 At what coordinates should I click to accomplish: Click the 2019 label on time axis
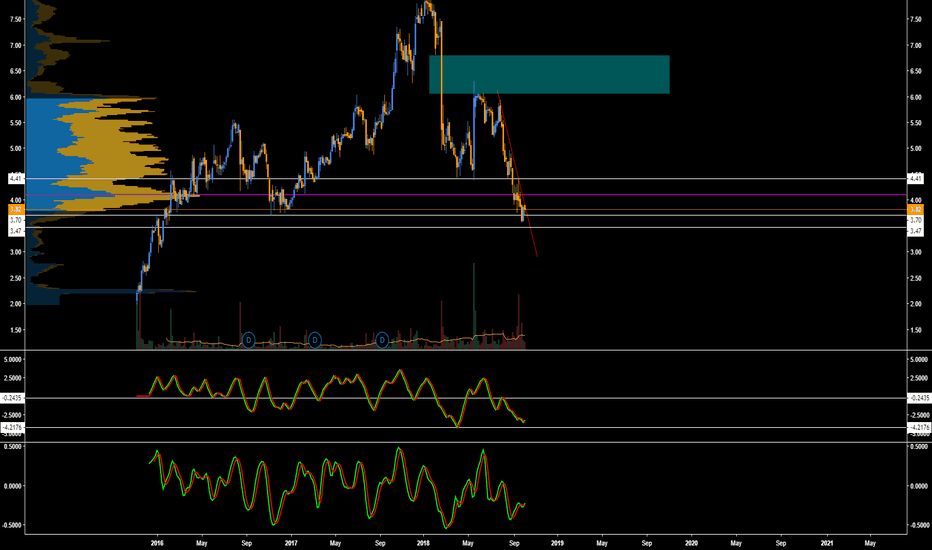[558, 543]
